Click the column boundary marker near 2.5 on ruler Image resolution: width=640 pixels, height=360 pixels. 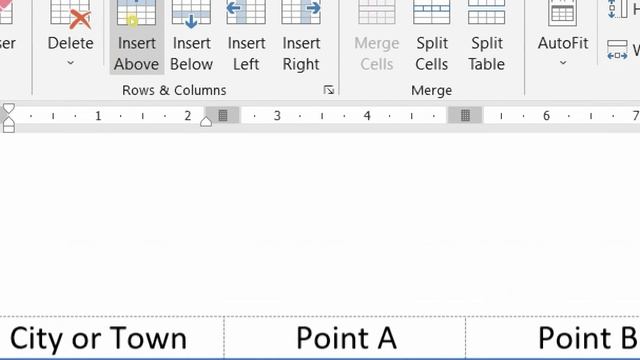222,116
